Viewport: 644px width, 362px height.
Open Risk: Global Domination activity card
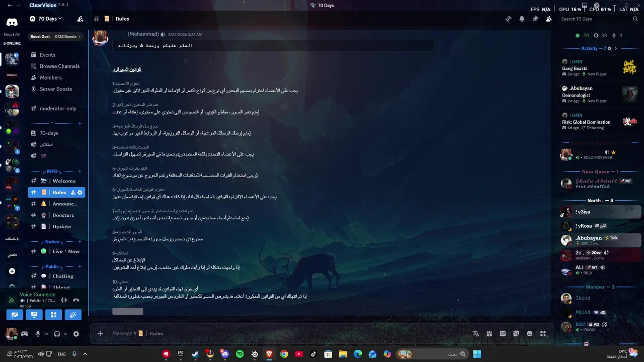click(600, 121)
